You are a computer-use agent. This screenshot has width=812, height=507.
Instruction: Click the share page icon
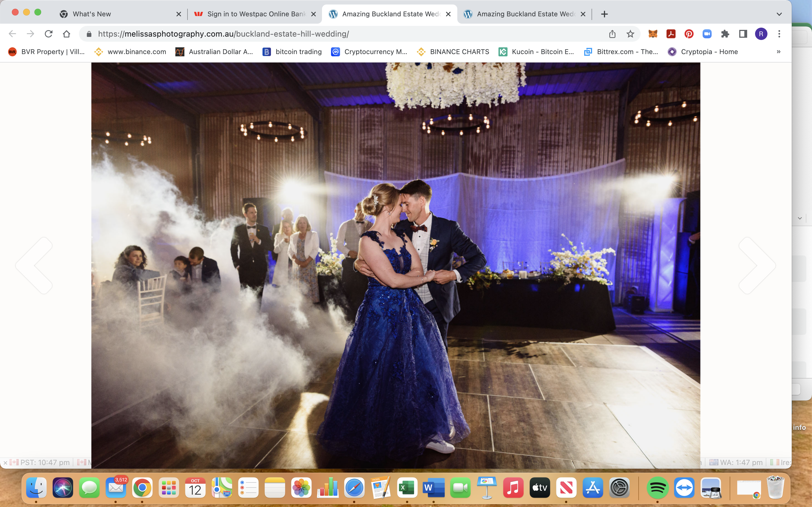click(x=612, y=34)
